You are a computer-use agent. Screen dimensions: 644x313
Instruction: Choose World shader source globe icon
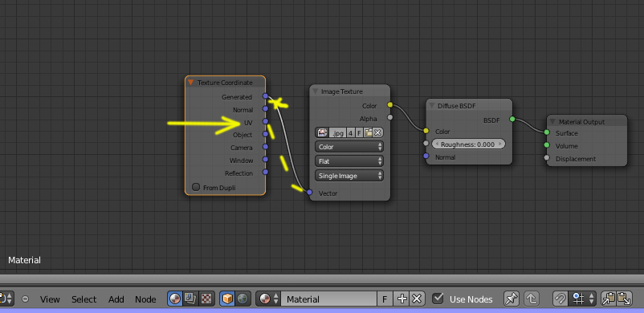(243, 299)
